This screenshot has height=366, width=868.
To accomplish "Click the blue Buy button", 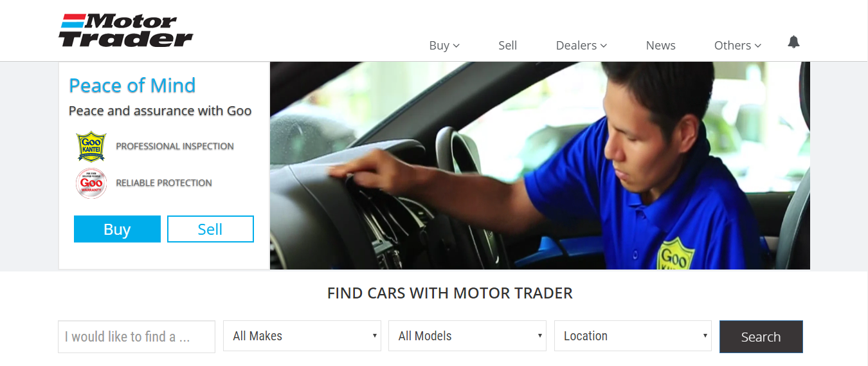I will (117, 229).
